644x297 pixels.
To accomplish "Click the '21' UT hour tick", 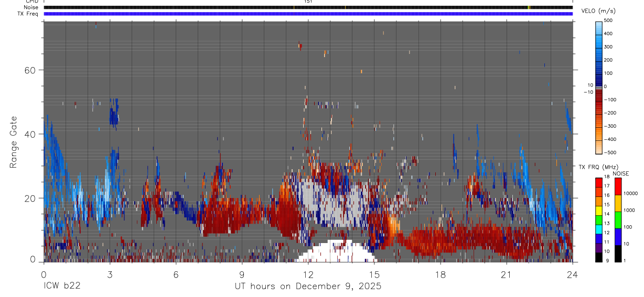I will pyautogui.click(x=506, y=274).
